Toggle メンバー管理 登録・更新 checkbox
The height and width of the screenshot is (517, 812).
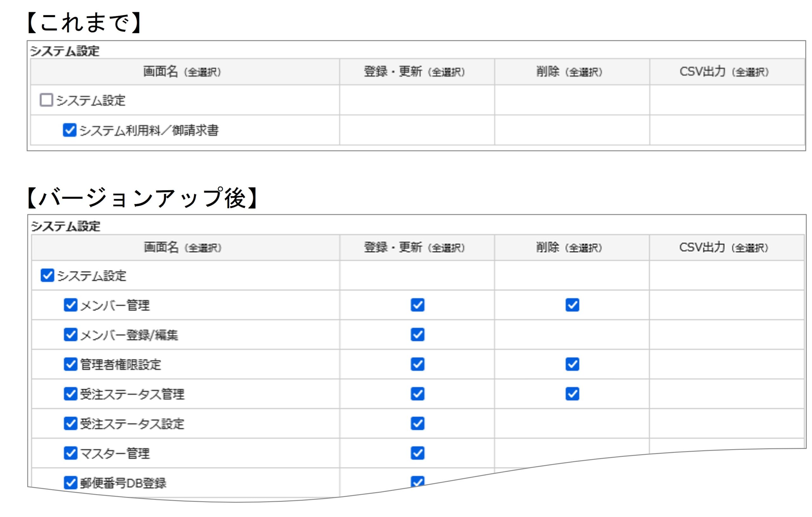(417, 305)
